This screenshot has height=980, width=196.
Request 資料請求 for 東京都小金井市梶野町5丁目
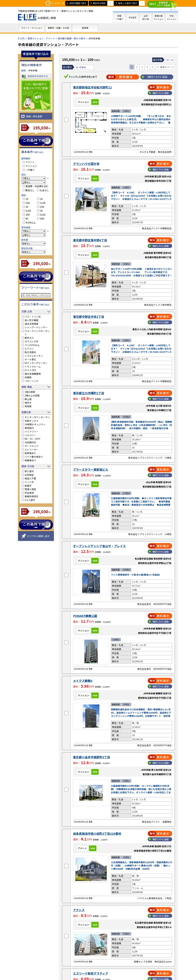[x=160, y=757]
